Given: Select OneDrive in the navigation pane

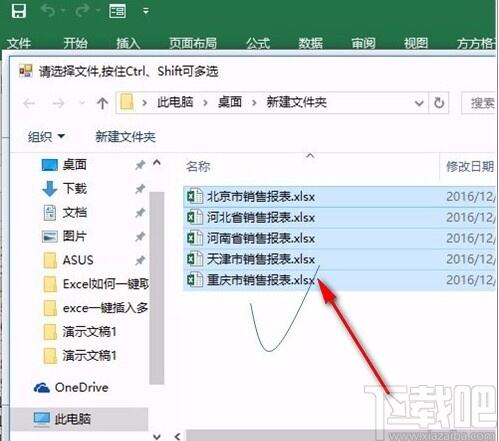Looking at the screenshot, I should click(71, 387).
